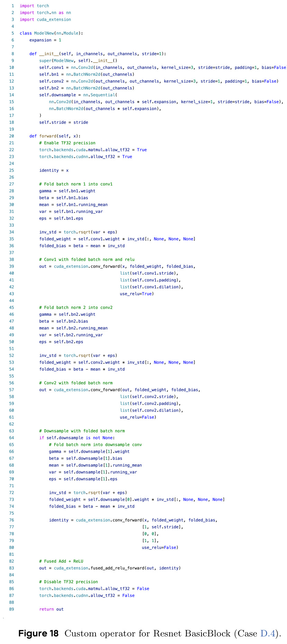
Task: Select 'matmul.allow_tf32 = True' line
Action: (x=93, y=150)
